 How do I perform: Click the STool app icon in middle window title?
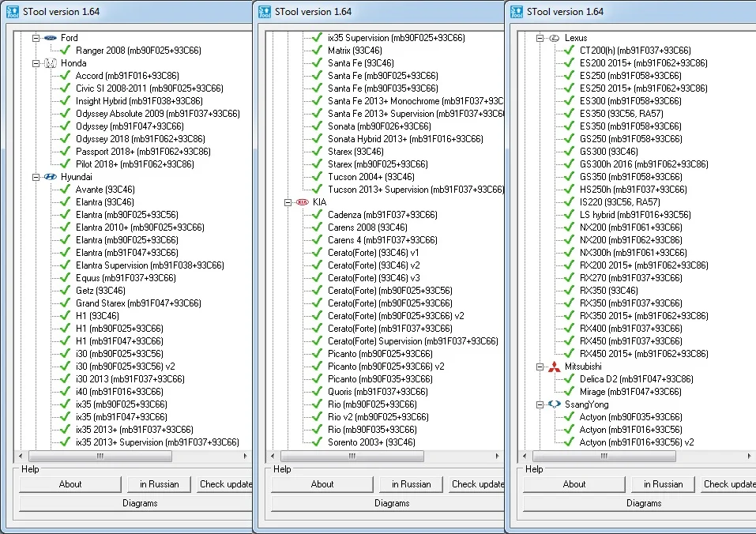click(x=265, y=12)
